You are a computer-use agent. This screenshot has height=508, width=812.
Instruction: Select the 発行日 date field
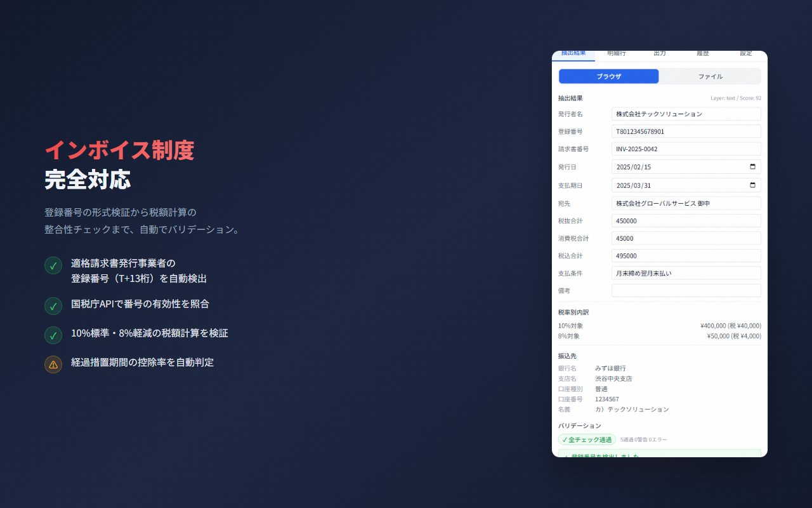(x=686, y=167)
